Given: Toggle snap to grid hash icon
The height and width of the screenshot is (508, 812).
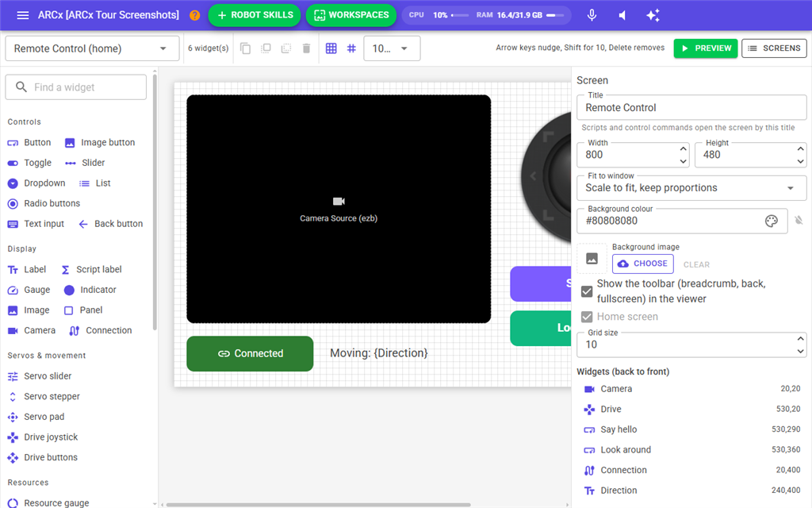Looking at the screenshot, I should pyautogui.click(x=351, y=48).
